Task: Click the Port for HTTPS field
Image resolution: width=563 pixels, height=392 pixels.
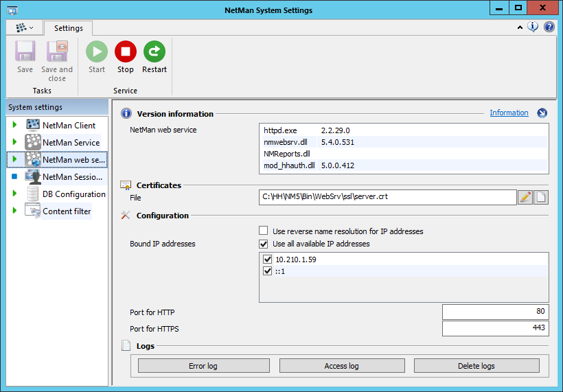Action: click(495, 329)
